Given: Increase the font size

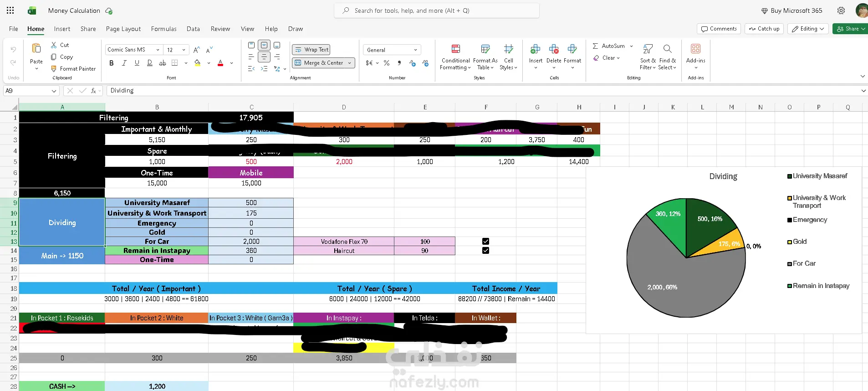Looking at the screenshot, I should click(197, 50).
